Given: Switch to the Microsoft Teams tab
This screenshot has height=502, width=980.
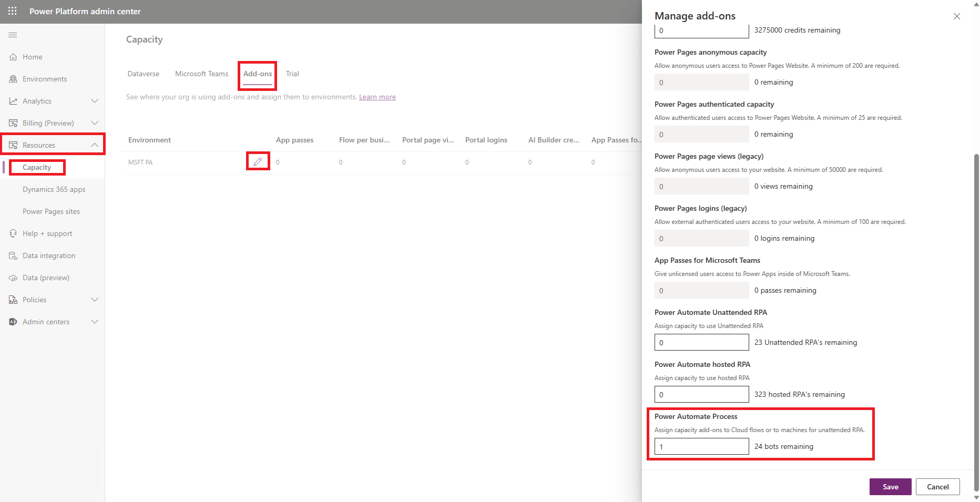Looking at the screenshot, I should pos(201,74).
